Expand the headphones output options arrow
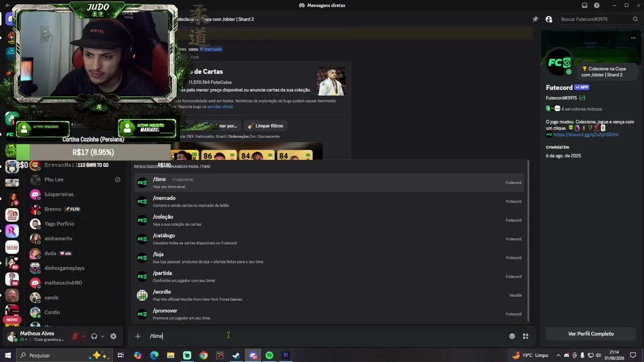Image resolution: width=644 pixels, height=362 pixels. [x=103, y=336]
